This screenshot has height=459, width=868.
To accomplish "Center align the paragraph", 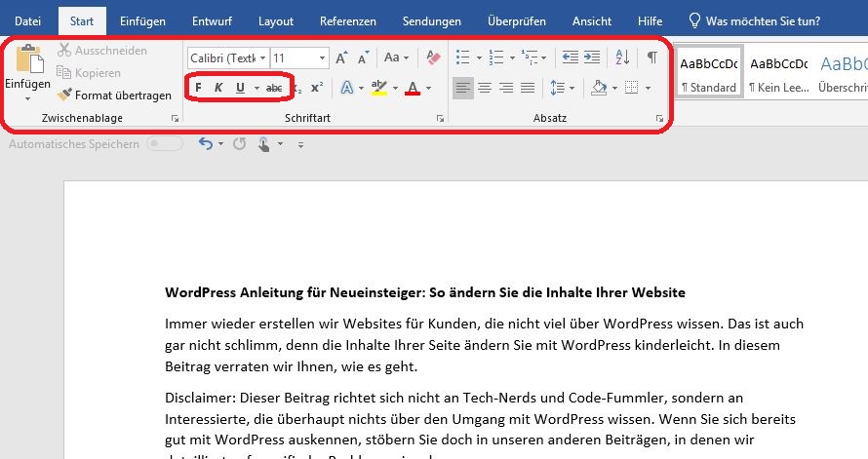I will click(485, 88).
